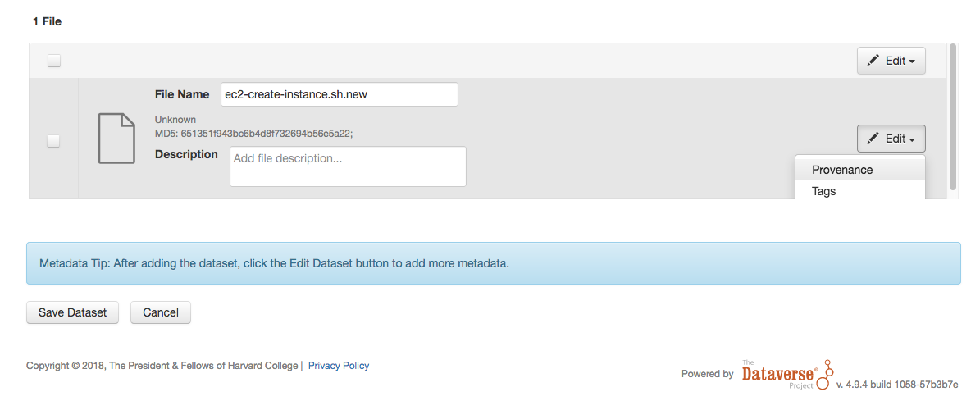Click the 1 File heading
980x401 pixels.
48,21
